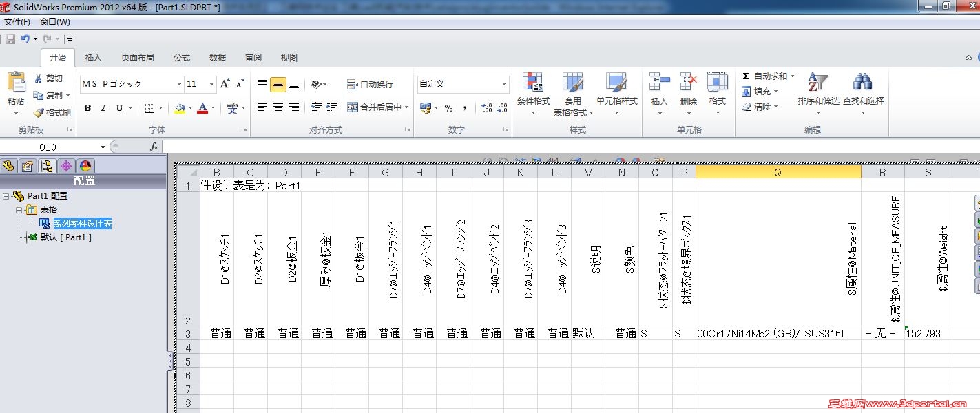Click the 删除 delete cells button
Screen dimensions: 980x413
click(x=689, y=93)
